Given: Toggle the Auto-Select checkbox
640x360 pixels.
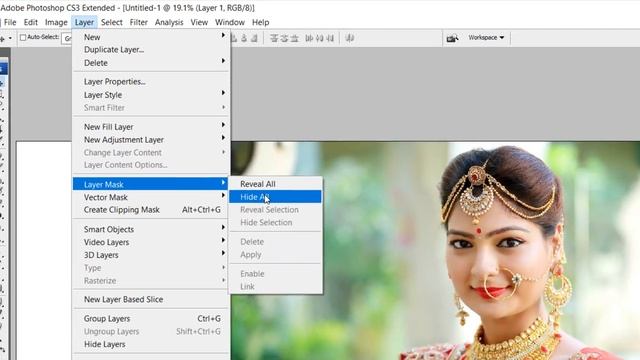Looking at the screenshot, I should tap(23, 38).
